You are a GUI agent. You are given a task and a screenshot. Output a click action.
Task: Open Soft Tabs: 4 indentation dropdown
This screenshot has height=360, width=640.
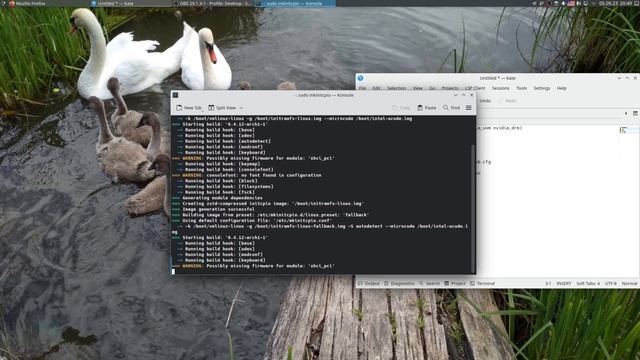coord(588,283)
